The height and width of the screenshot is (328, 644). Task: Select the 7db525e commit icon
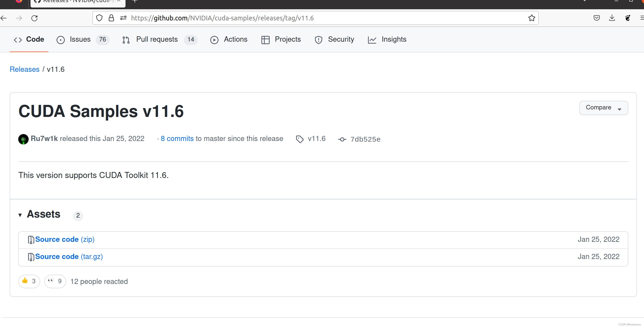tap(342, 139)
